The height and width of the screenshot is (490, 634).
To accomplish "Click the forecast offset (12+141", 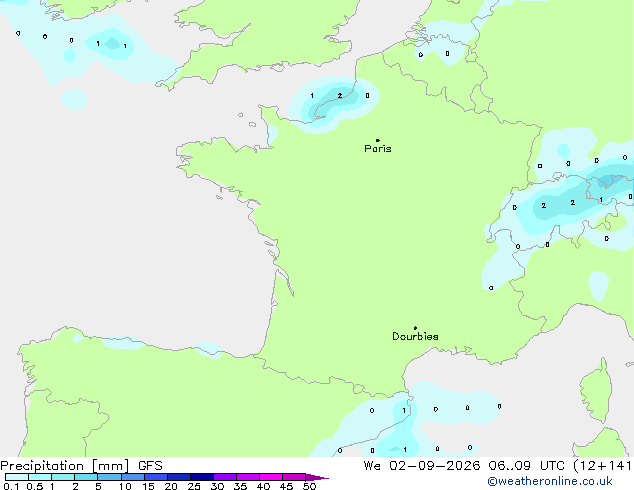I will (x=602, y=466).
